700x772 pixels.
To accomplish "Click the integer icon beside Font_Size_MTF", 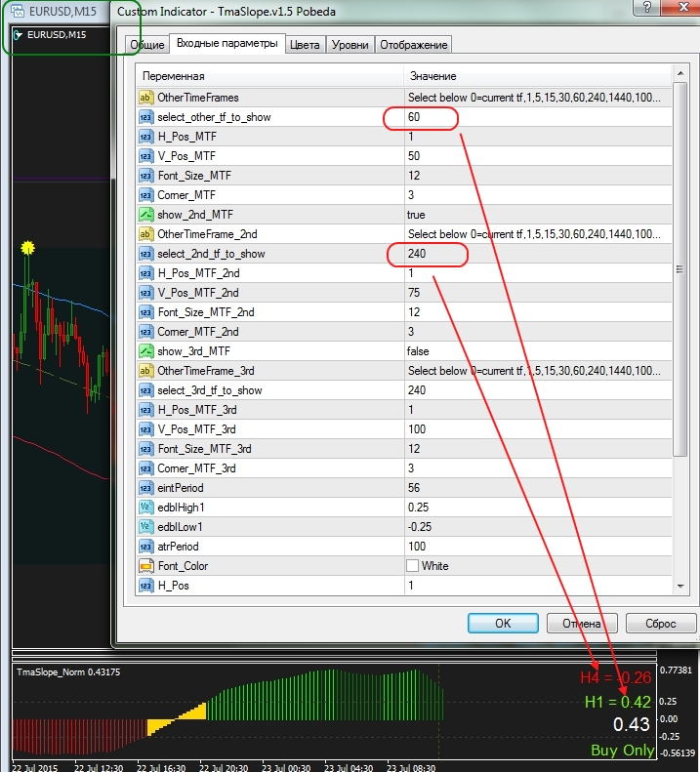I will (145, 176).
